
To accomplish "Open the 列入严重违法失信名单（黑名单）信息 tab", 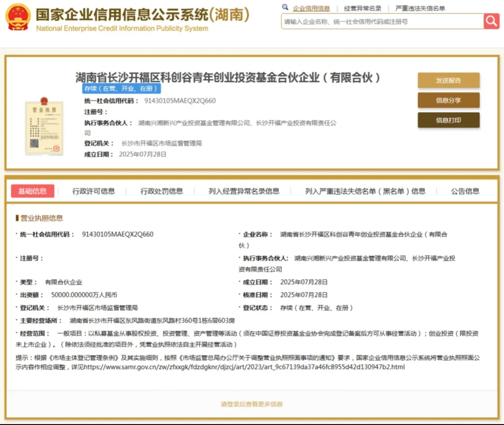I will 365,191.
